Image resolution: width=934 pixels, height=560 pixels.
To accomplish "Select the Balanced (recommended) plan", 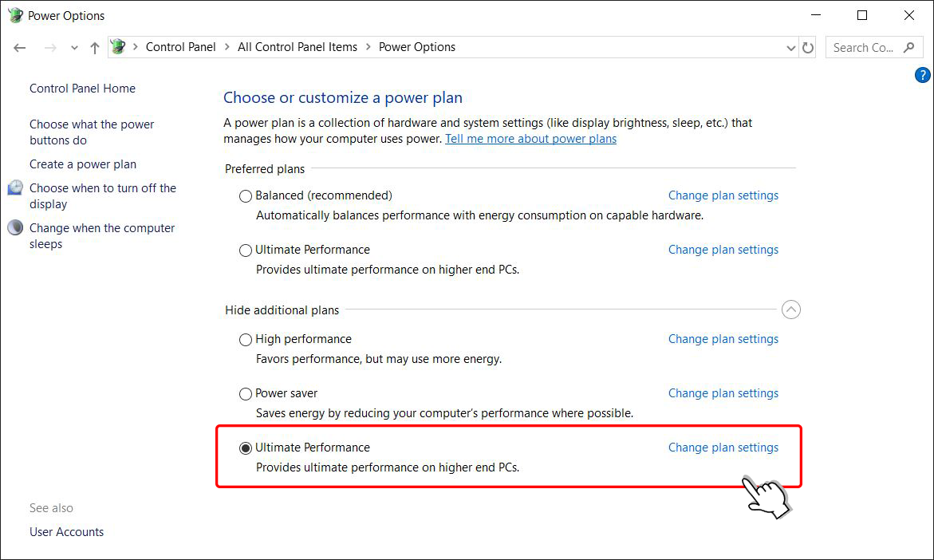I will tap(246, 196).
